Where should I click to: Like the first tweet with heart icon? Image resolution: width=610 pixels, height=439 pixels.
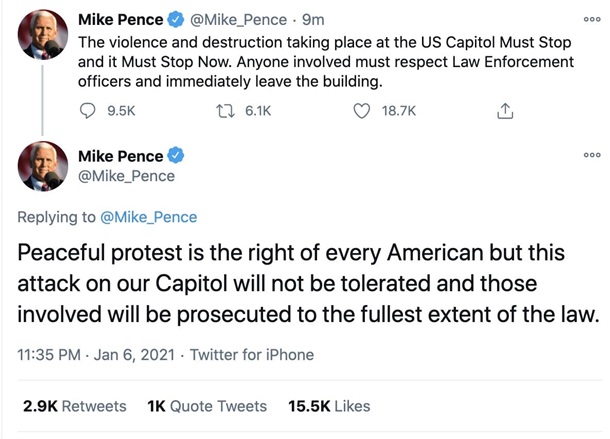tap(363, 113)
